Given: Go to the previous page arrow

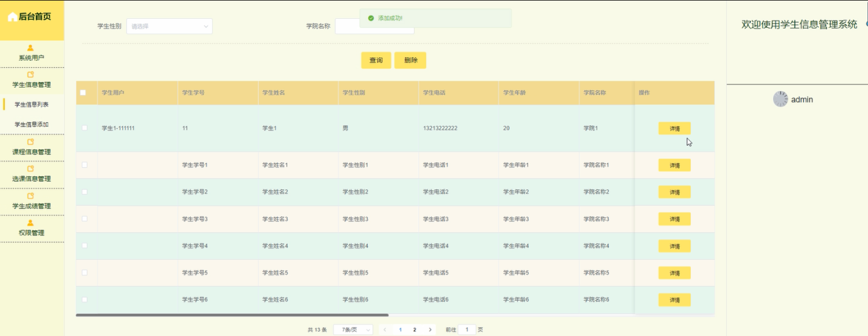Looking at the screenshot, I should coord(385,329).
